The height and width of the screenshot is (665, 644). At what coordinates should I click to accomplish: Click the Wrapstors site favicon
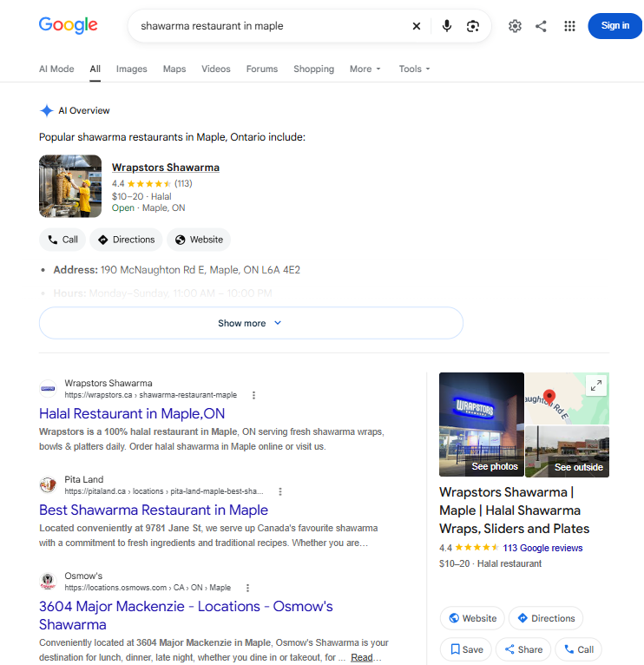(x=48, y=388)
